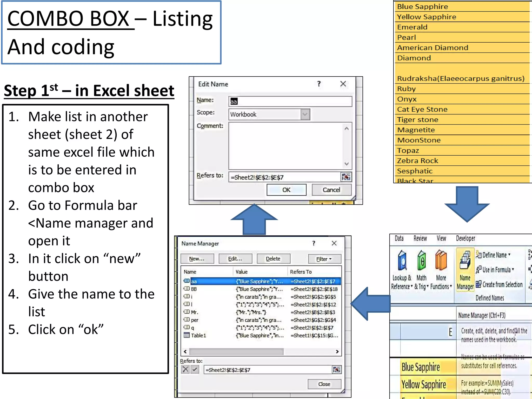Click the 'Pearl' cell in the list

coord(462,37)
